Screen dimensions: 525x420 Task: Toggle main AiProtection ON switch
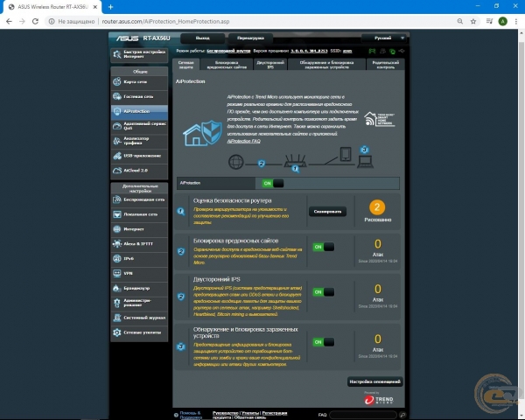[273, 183]
